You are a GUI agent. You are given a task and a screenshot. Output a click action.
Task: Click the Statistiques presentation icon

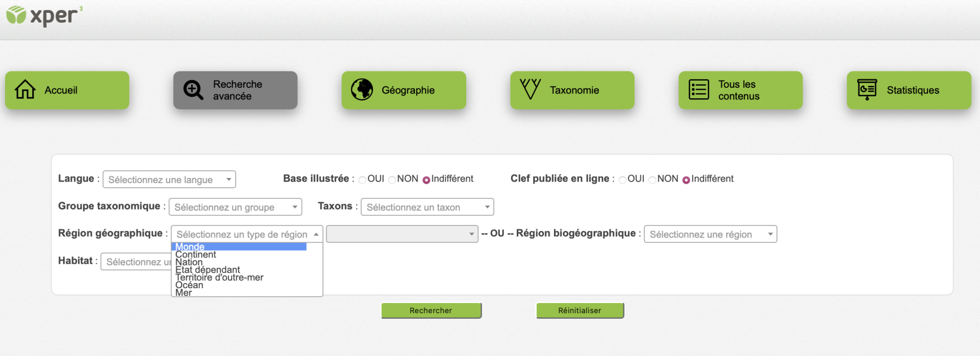[x=867, y=90]
